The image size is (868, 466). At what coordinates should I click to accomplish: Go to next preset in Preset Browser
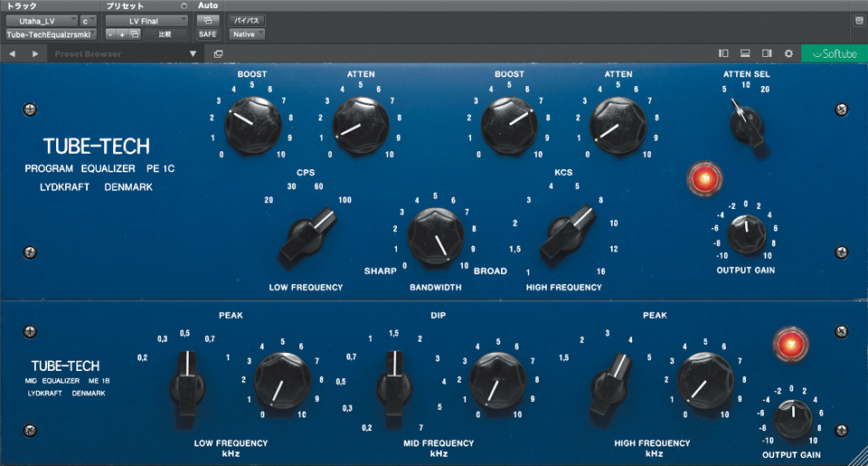click(35, 53)
